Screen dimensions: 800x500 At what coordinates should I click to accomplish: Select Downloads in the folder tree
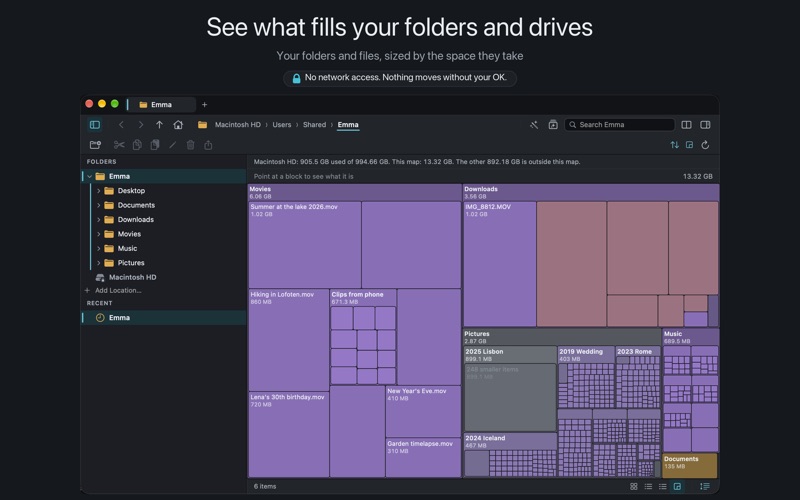[136, 220]
